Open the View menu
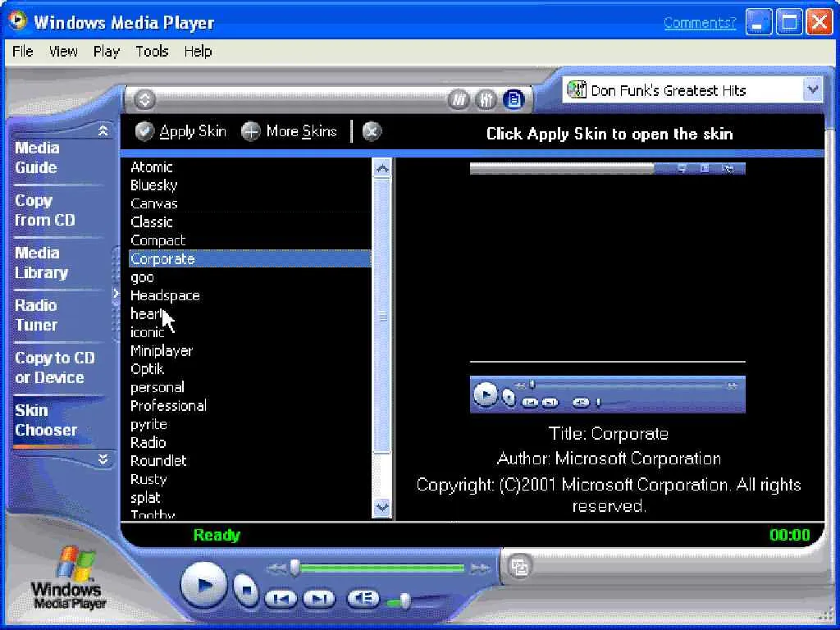 63,52
